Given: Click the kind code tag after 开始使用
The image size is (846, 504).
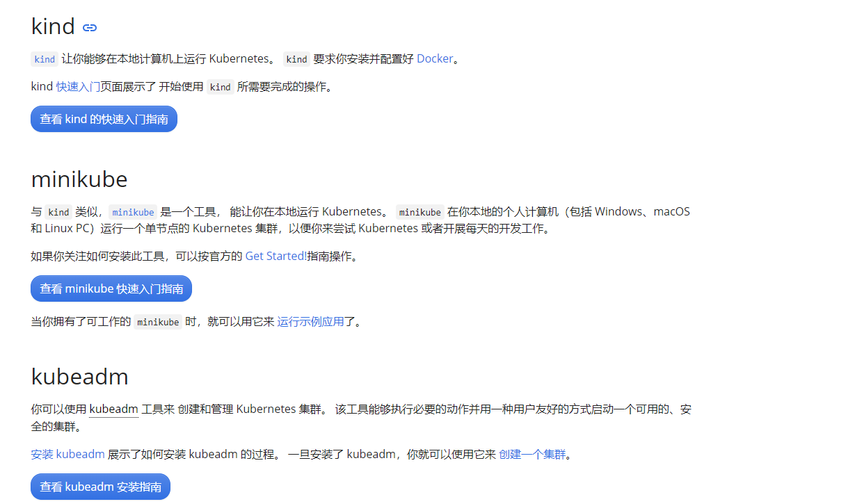Looking at the screenshot, I should [221, 87].
